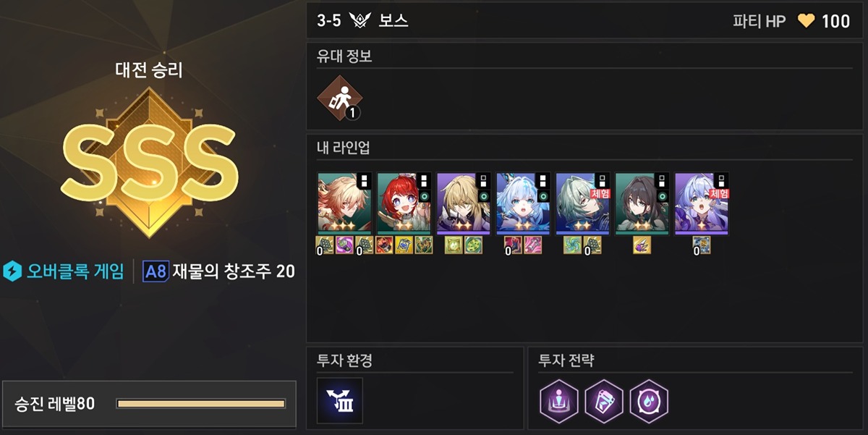The width and height of the screenshot is (868, 435).
Task: Click the party HP heart icon
Action: click(806, 21)
